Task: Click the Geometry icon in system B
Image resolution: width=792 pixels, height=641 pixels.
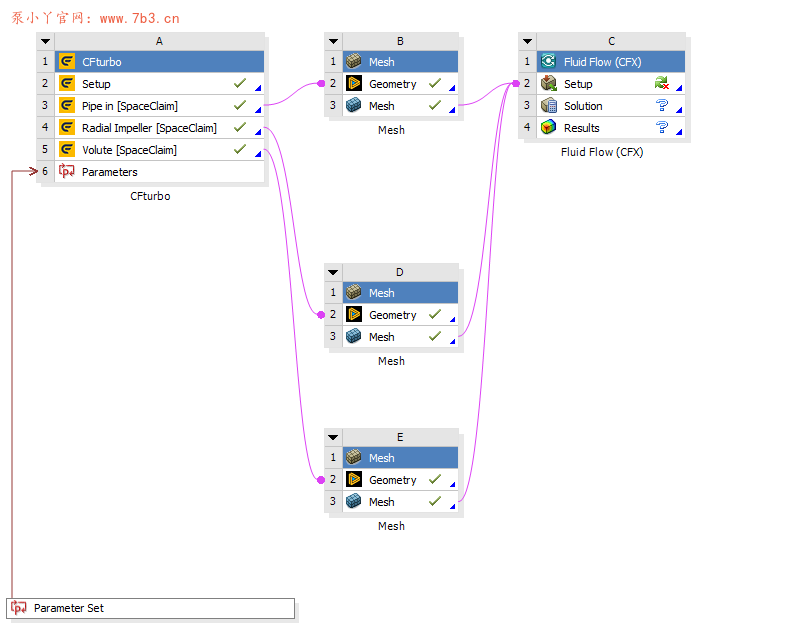Action: [x=354, y=83]
